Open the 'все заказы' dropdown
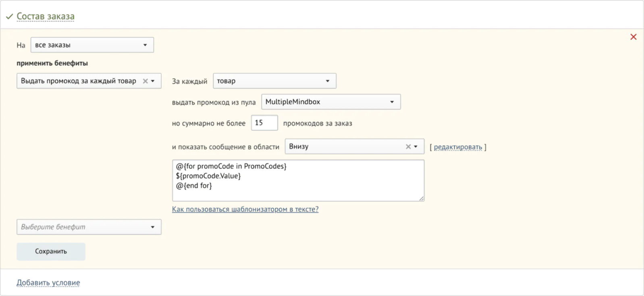 pyautogui.click(x=92, y=45)
